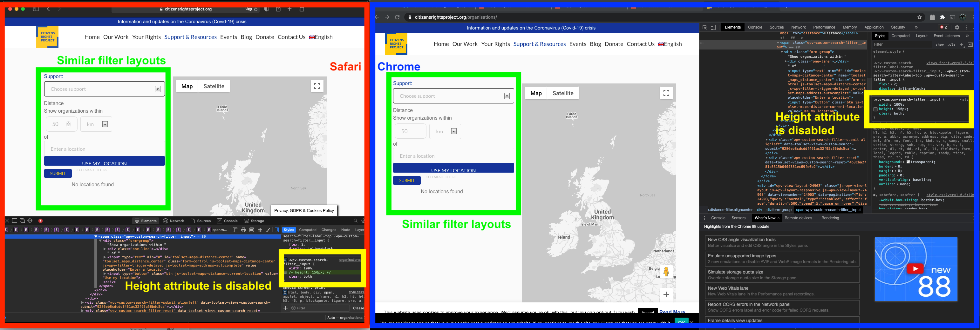Click the paint brush icon in Safari inspector

269,230
